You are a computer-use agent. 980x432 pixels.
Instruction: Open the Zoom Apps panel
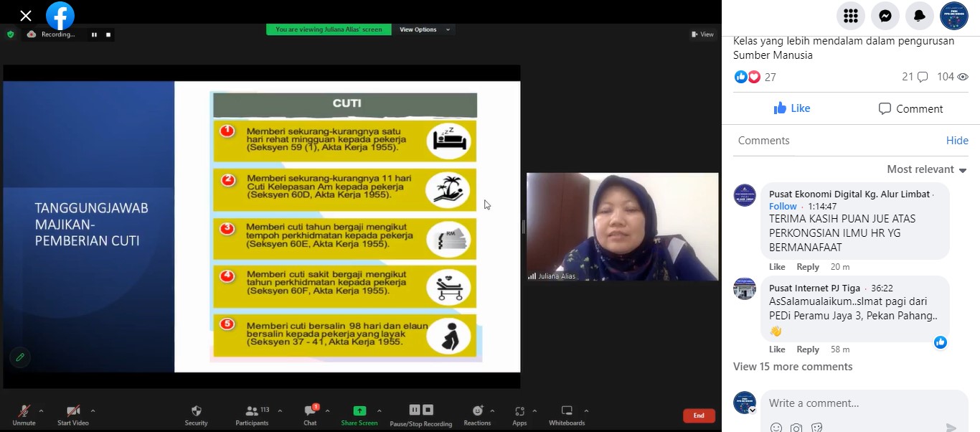click(519, 415)
